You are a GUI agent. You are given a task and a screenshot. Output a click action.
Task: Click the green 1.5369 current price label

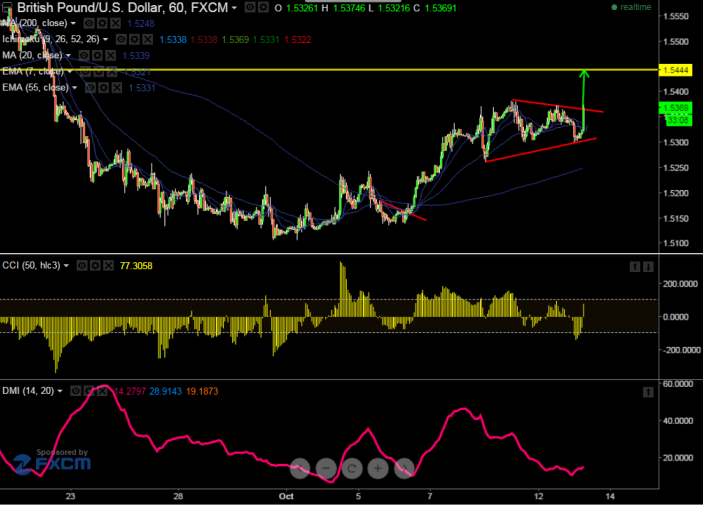pos(675,108)
